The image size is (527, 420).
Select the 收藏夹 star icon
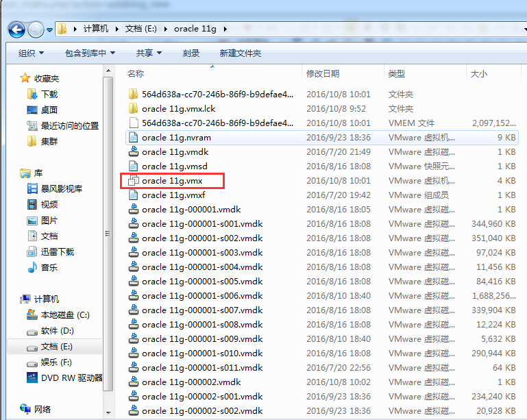coord(25,78)
